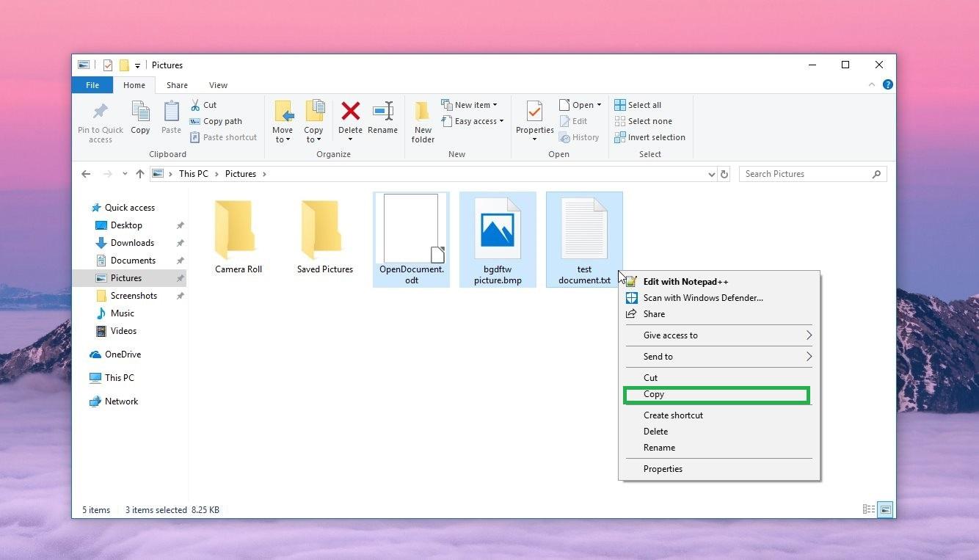Expand the Open dropdown in ribbon
This screenshot has width=979, height=560.
point(581,105)
